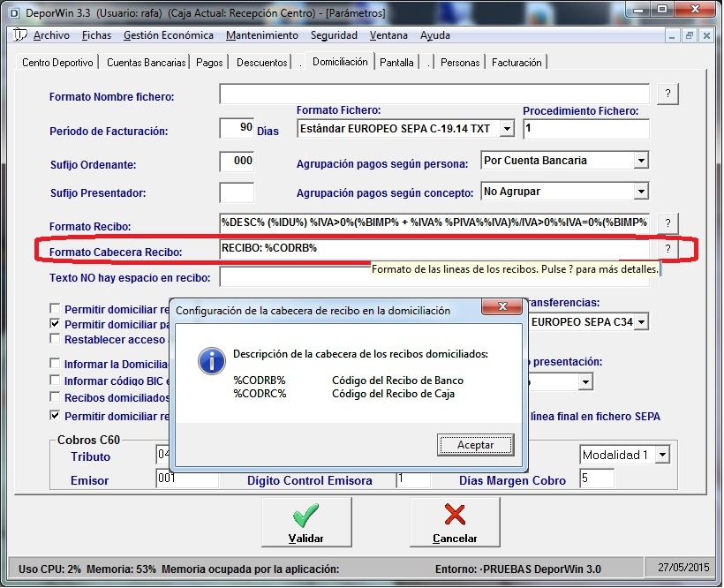Click the Sufijo Presentador field
The image size is (724, 588).
[x=237, y=193]
